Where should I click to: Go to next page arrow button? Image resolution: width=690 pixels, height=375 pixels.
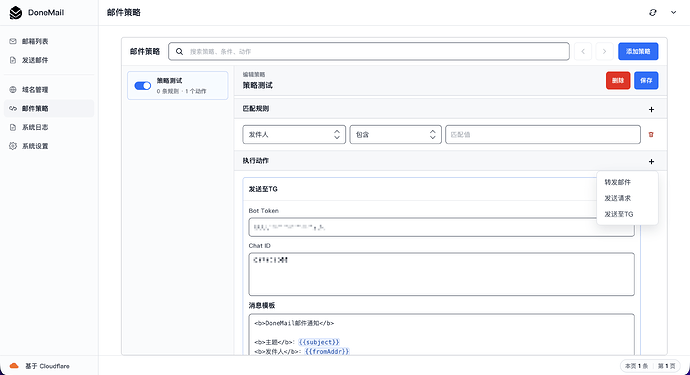click(604, 51)
